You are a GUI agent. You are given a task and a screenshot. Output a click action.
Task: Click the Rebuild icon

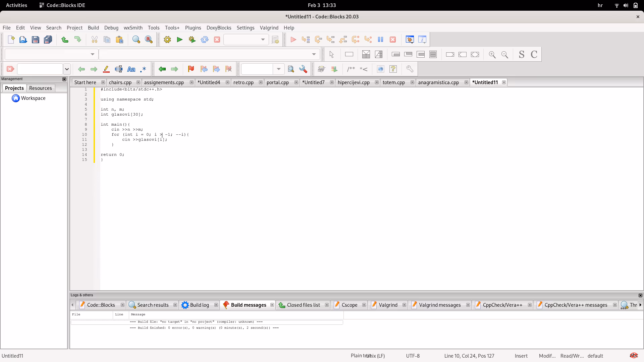pos(204,40)
